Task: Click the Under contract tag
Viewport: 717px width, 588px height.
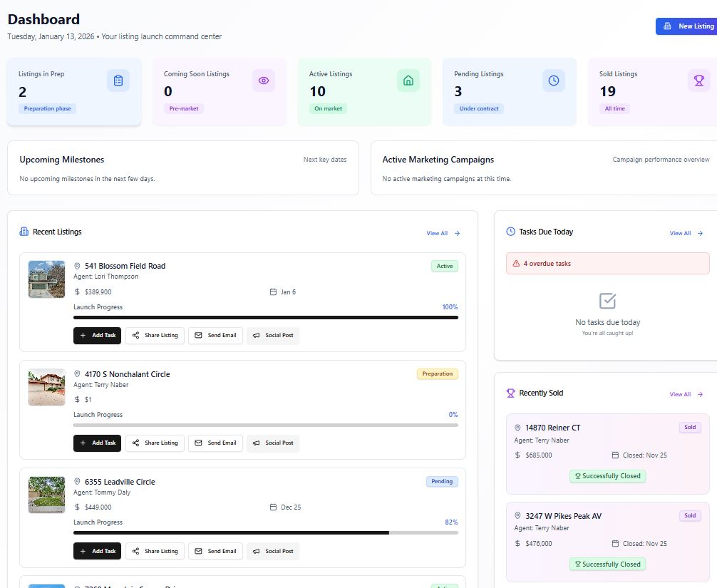Action: click(x=479, y=109)
